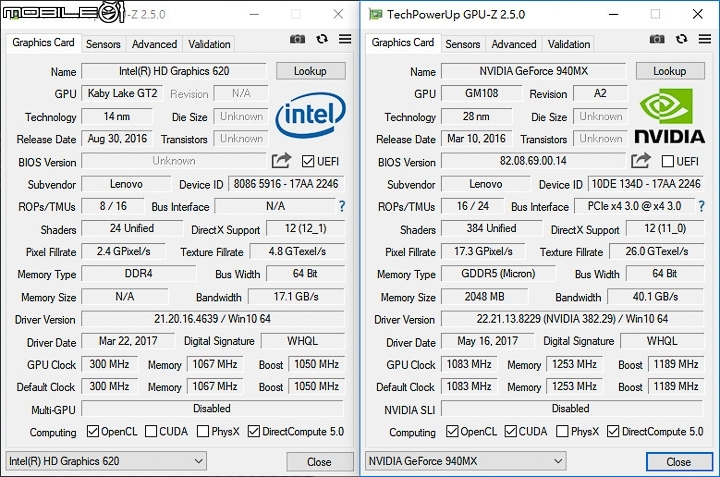Switch to Advanced tab in NVIDIA window
Image resolution: width=720 pixels, height=477 pixels.
coord(514,44)
